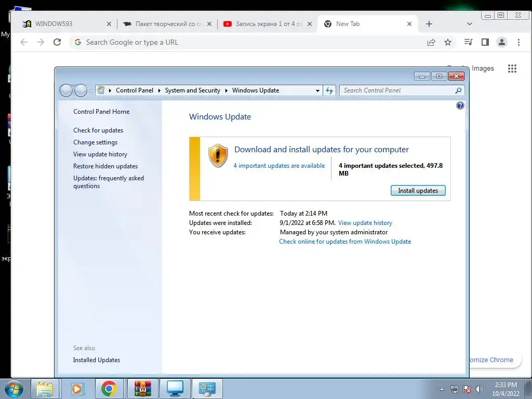This screenshot has width=532, height=399.
Task: Open the media player taskbar icon
Action: click(77, 389)
